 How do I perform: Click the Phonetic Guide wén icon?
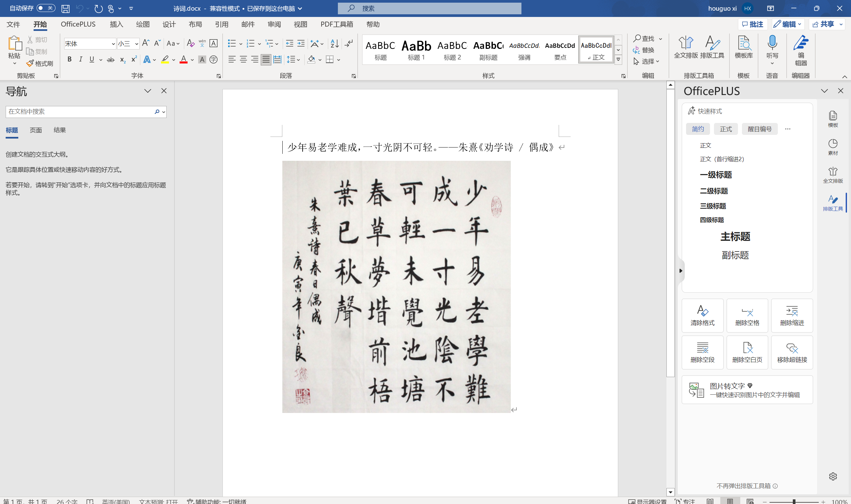202,43
